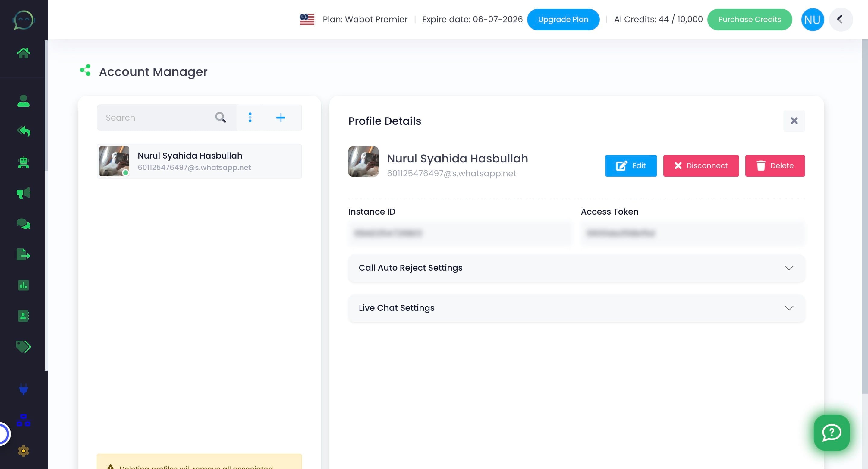
Task: Open the bulk broadcast megaphone icon
Action: coord(23,193)
